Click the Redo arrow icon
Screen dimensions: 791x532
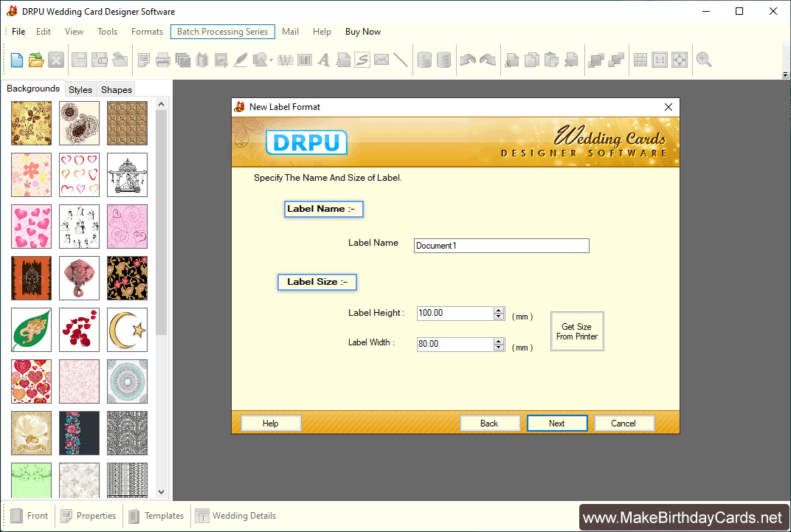(x=487, y=60)
